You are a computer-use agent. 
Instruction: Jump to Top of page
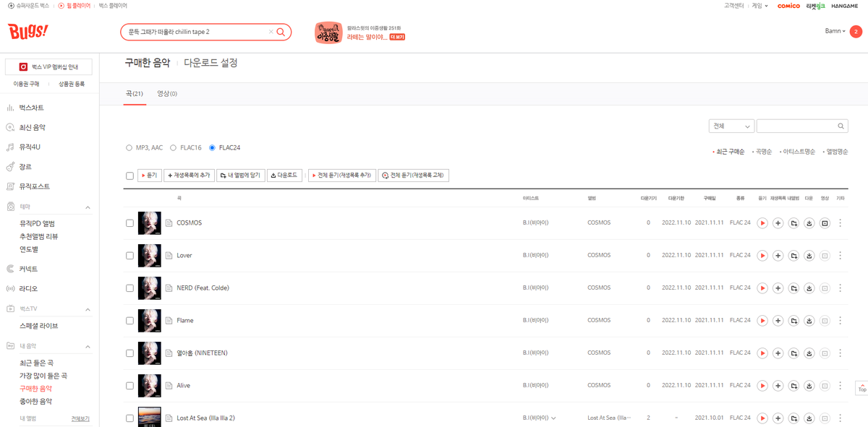click(x=861, y=387)
